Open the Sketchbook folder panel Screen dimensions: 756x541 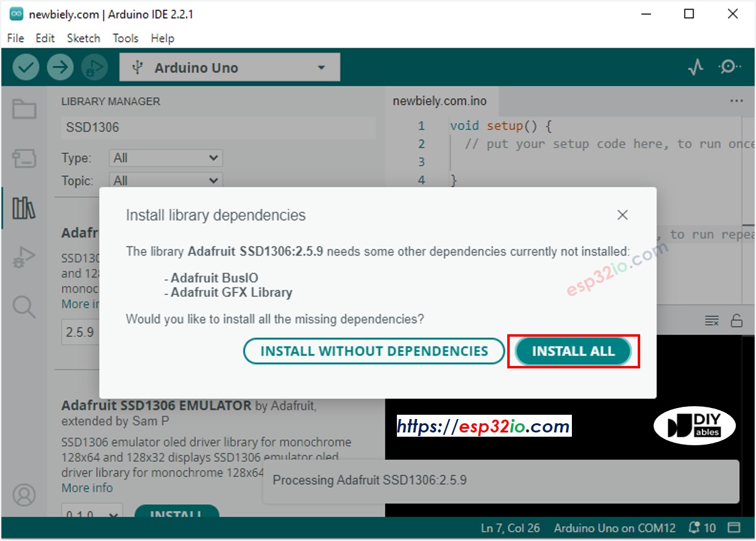(24, 110)
